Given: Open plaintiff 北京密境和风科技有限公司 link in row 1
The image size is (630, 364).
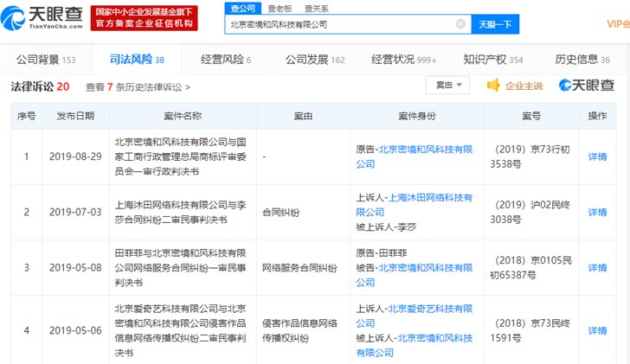Looking at the screenshot, I should pos(415,156).
